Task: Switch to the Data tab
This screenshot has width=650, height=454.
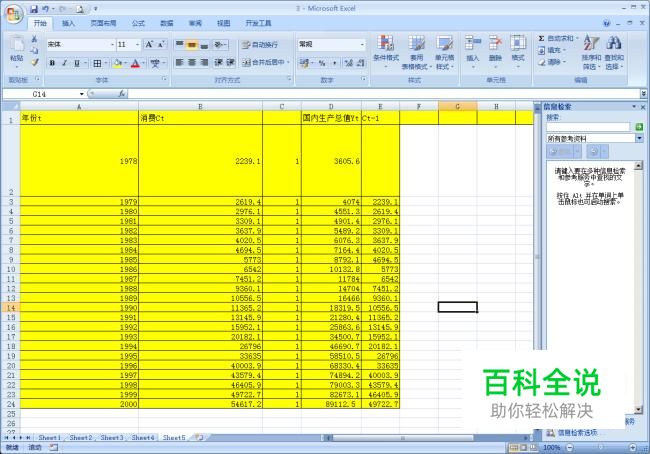Action: point(167,23)
